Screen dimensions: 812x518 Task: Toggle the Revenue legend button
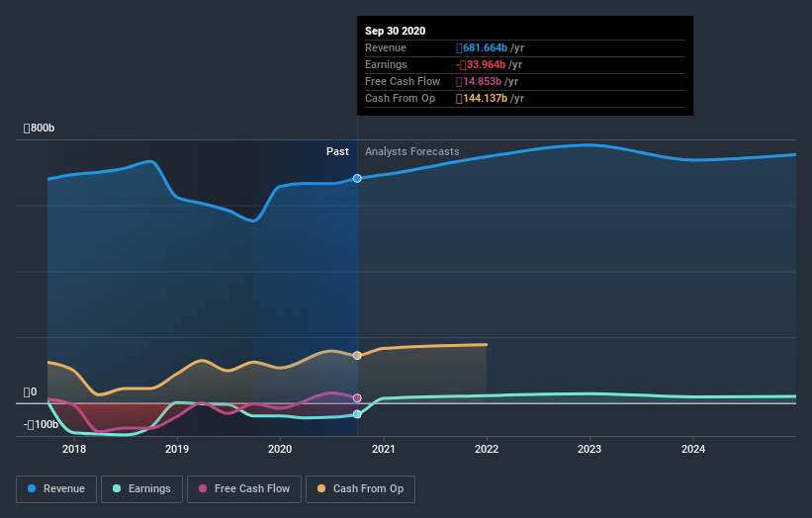pyautogui.click(x=56, y=489)
